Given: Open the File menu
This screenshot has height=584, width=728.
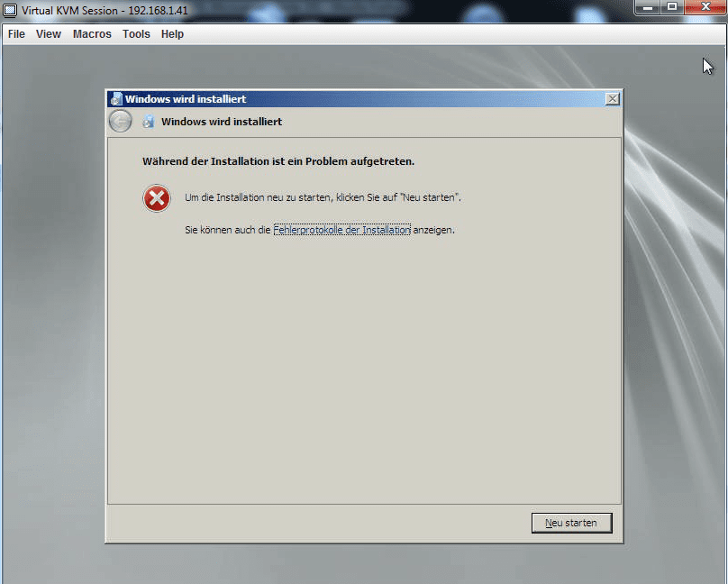Looking at the screenshot, I should coord(16,34).
